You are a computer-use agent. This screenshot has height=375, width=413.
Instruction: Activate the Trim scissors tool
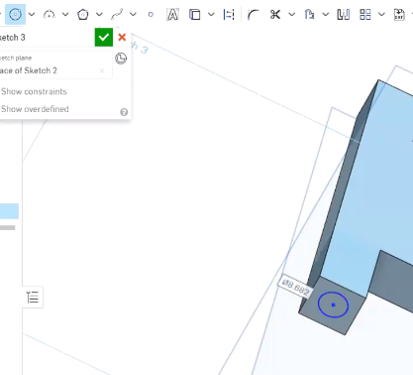275,14
